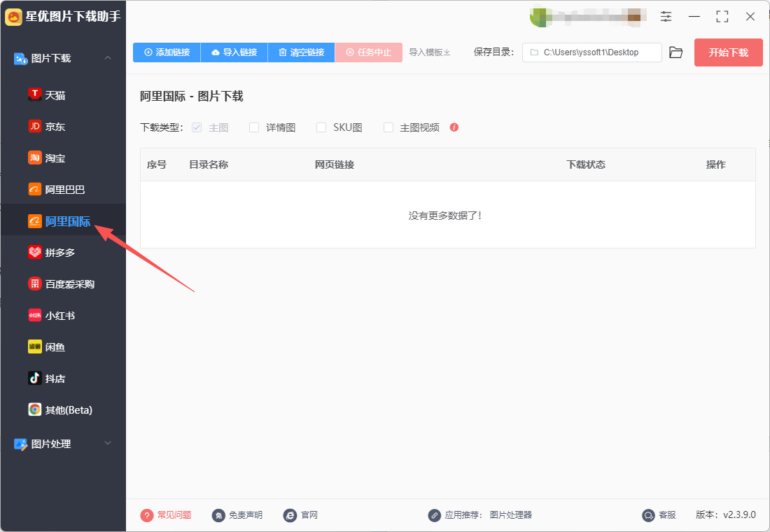Select the 抖店 TikTok-style icon
770x532 pixels.
click(x=35, y=378)
